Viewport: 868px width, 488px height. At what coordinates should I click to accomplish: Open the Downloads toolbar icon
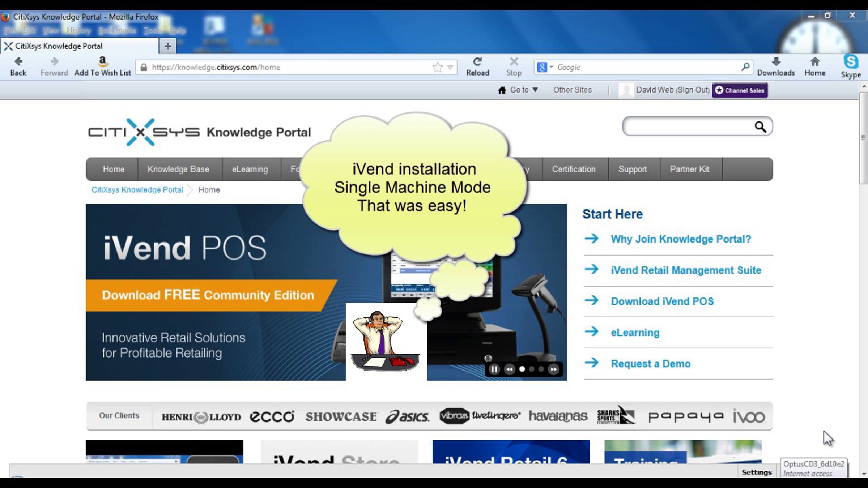[x=776, y=62]
